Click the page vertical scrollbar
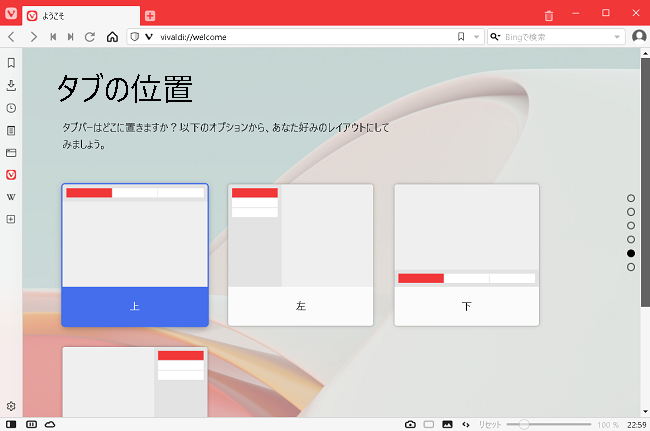The width and height of the screenshot is (650, 431). (645, 182)
